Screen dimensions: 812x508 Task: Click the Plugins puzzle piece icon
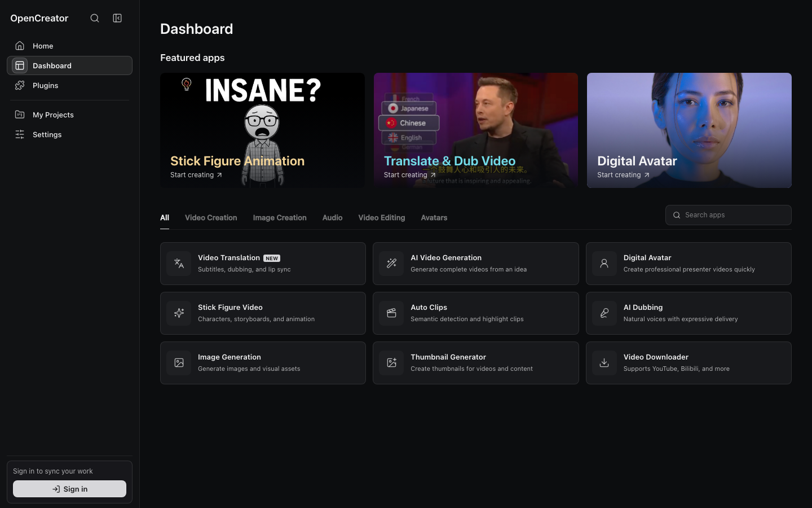tap(20, 85)
